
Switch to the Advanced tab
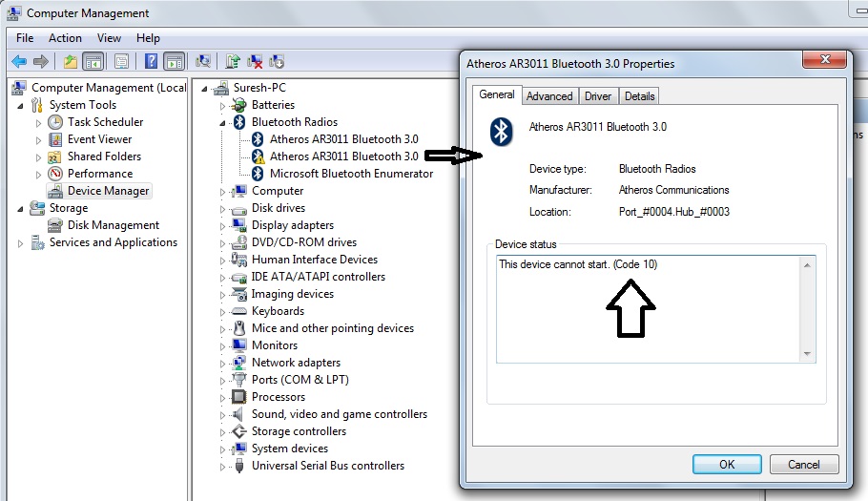(x=549, y=96)
